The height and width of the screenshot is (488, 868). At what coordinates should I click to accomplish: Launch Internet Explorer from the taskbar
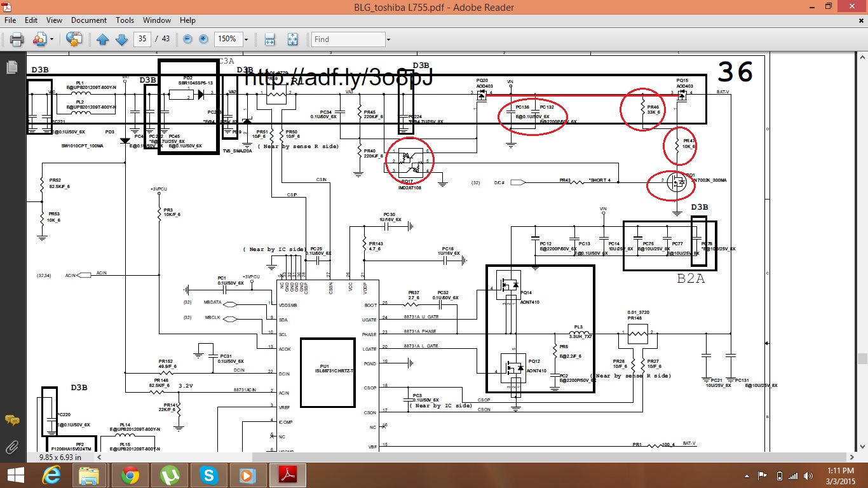click(x=51, y=475)
